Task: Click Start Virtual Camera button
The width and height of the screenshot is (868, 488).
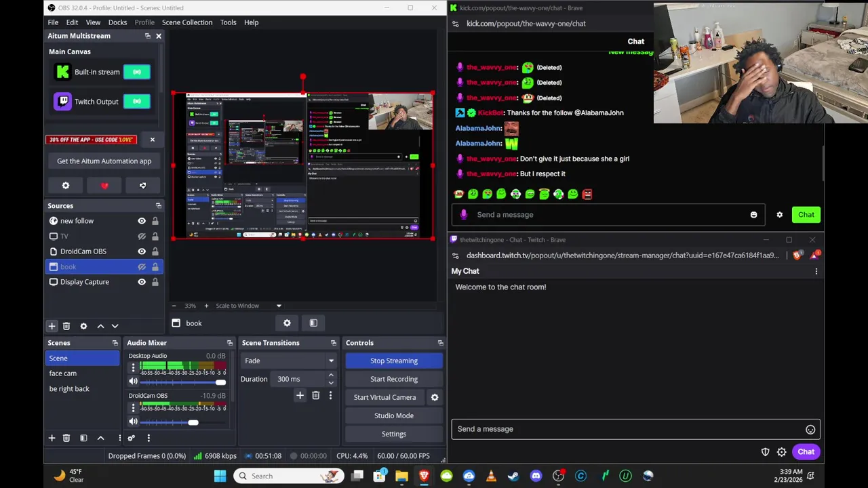Action: [x=384, y=397]
